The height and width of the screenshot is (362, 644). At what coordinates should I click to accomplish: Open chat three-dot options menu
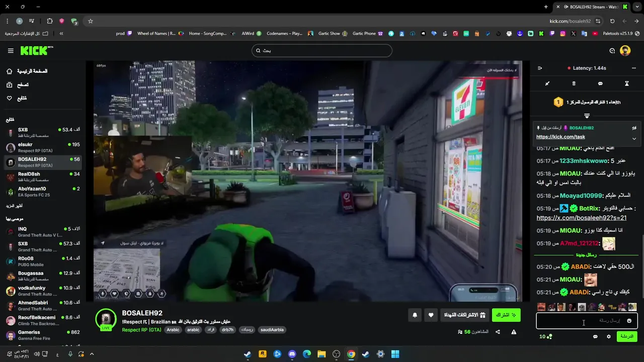pos(633,68)
